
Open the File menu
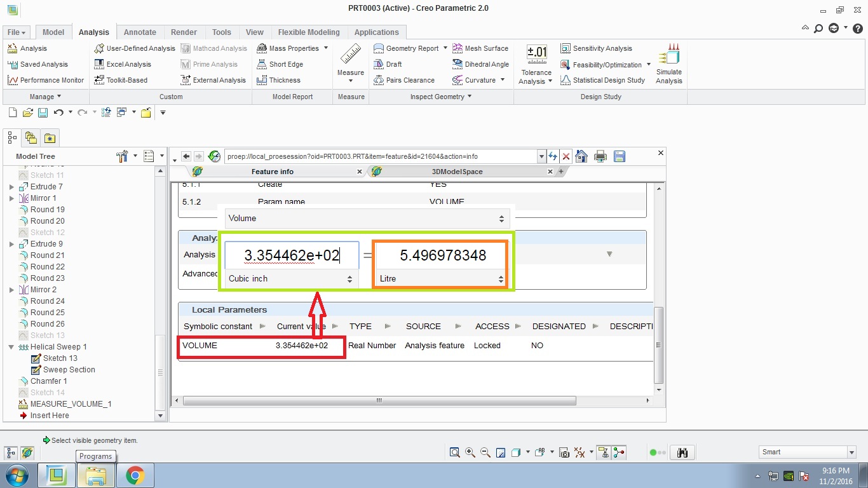[x=17, y=32]
